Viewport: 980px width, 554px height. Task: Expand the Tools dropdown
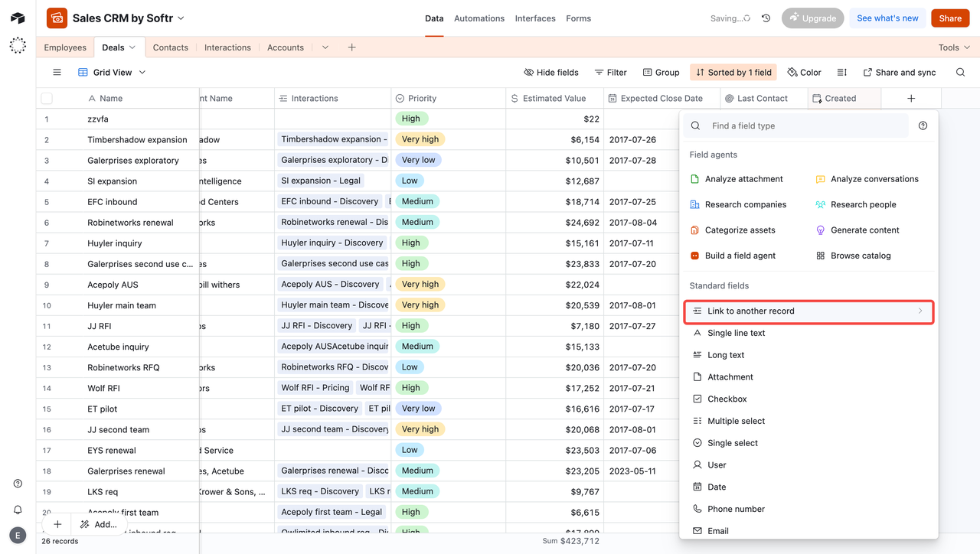click(x=953, y=47)
